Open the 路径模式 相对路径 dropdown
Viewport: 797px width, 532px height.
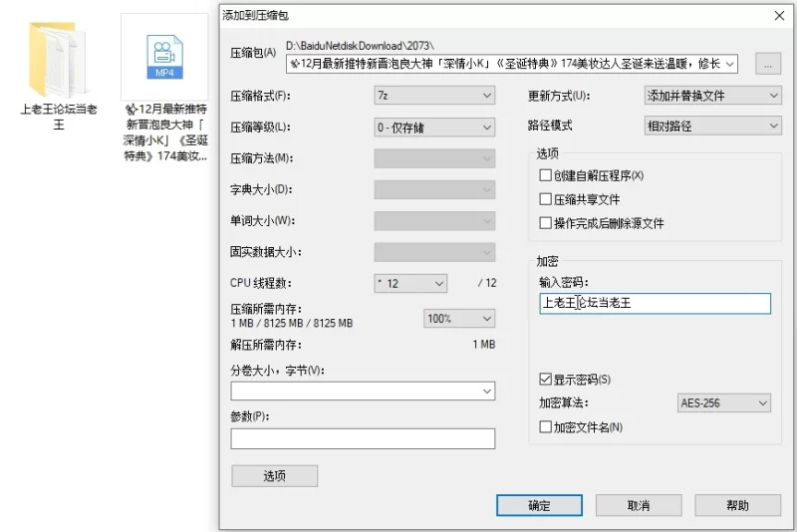tap(712, 126)
